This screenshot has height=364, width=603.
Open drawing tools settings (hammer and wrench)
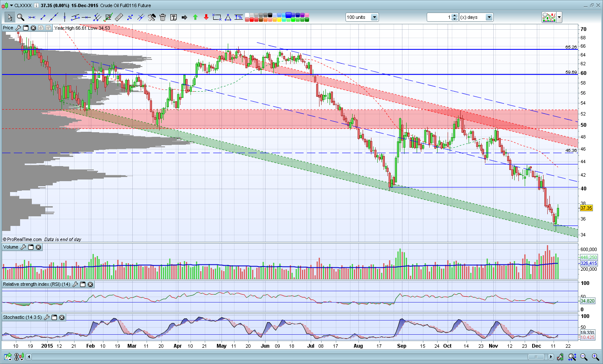[x=152, y=17]
